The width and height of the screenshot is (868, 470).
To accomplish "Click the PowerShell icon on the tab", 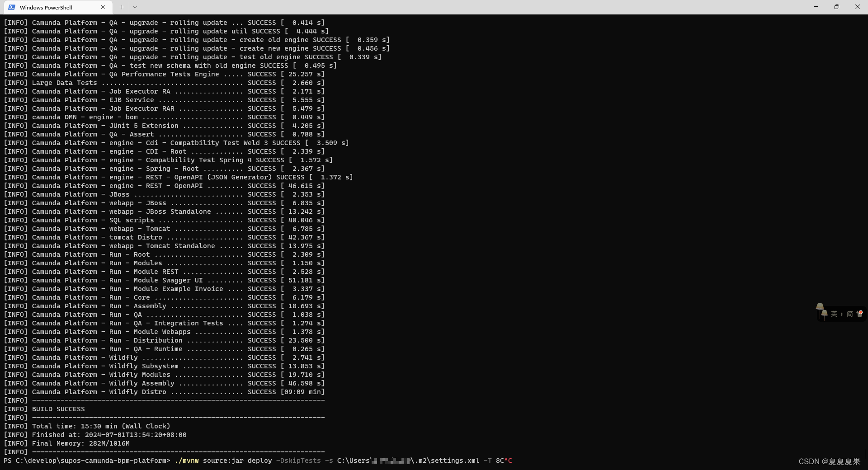I will (12, 7).
